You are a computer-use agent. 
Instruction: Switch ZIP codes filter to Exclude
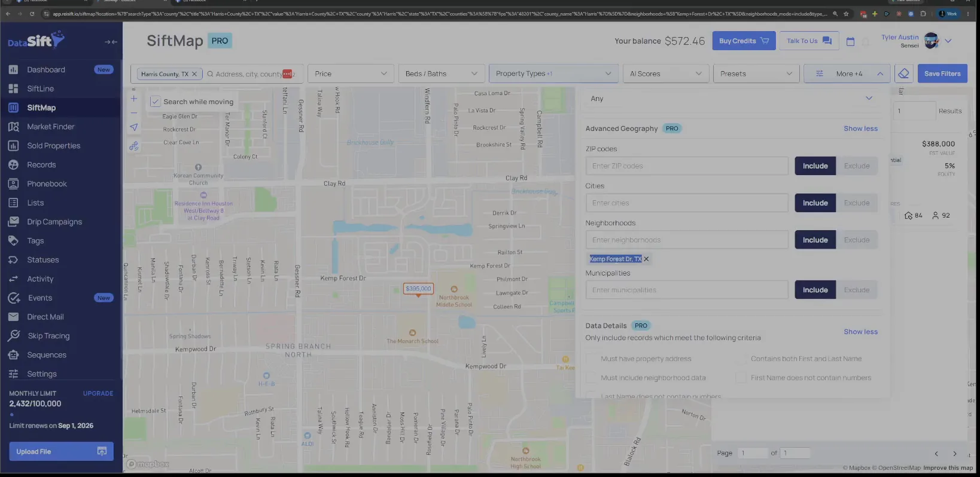click(857, 166)
